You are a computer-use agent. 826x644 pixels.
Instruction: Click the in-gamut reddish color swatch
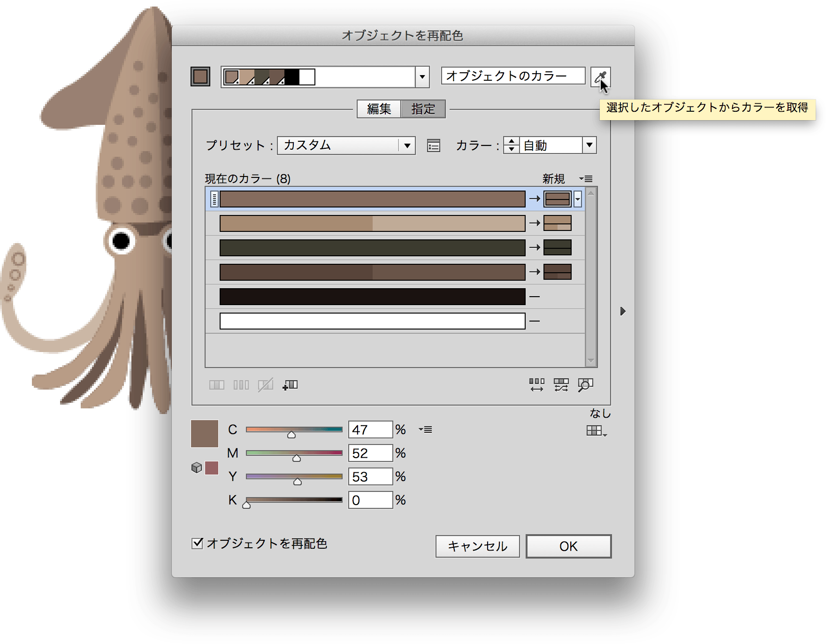[212, 468]
